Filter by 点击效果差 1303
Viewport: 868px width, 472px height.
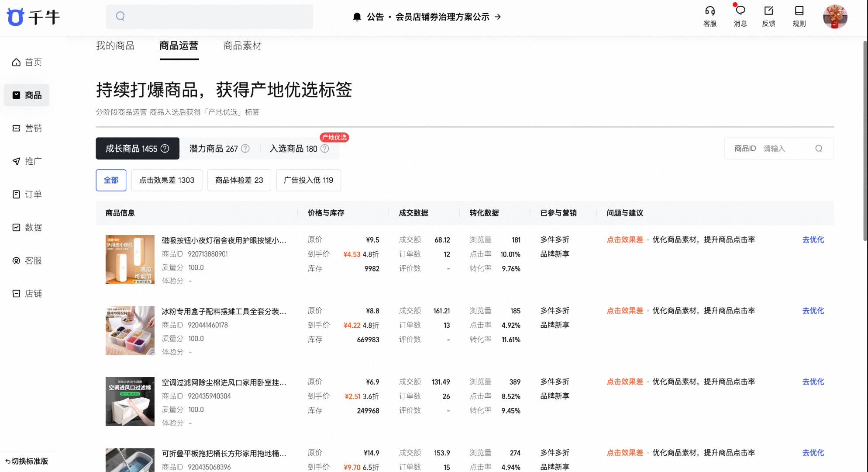(167, 180)
